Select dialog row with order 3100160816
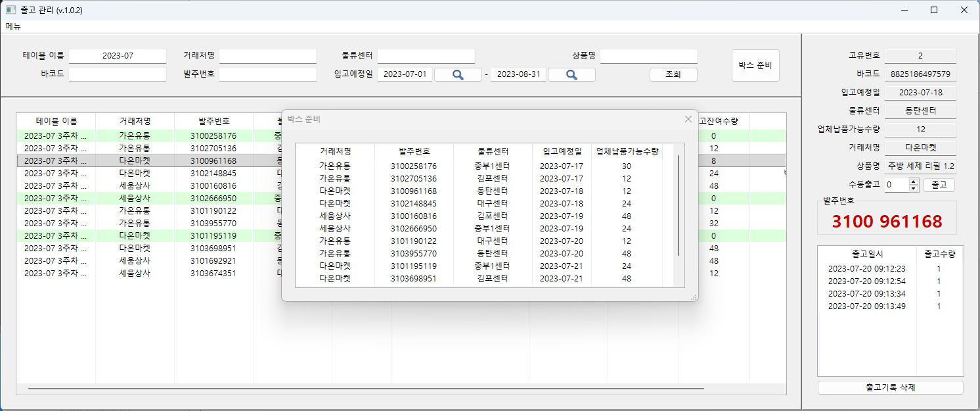Viewport: 980px width, 411px height. pos(485,216)
